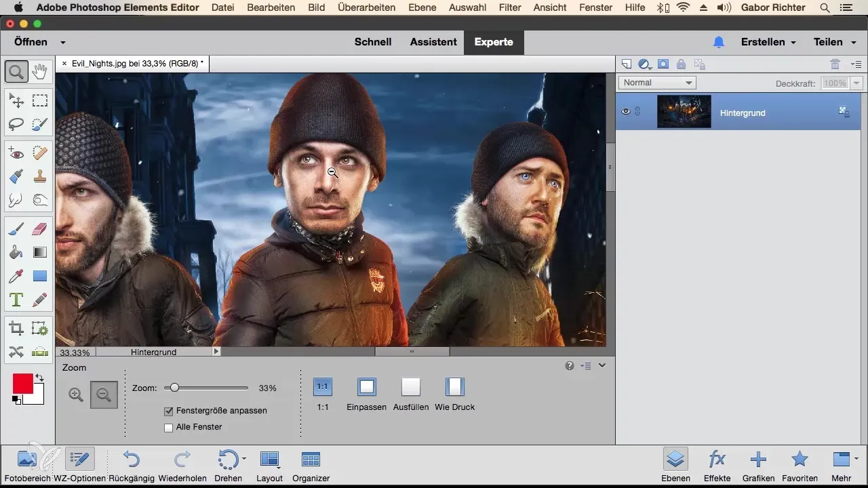This screenshot has width=868, height=488.
Task: Click the zoom in magnifier icon
Action: [77, 394]
